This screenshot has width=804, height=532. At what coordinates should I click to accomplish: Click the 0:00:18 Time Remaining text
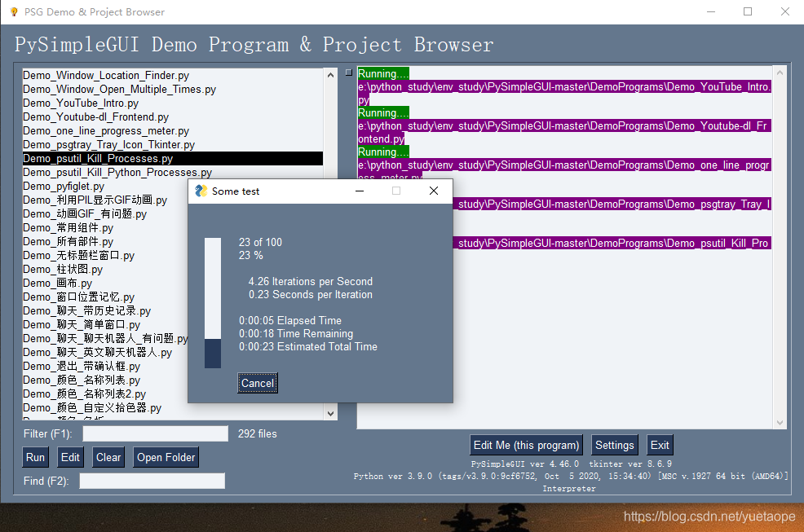coord(296,334)
